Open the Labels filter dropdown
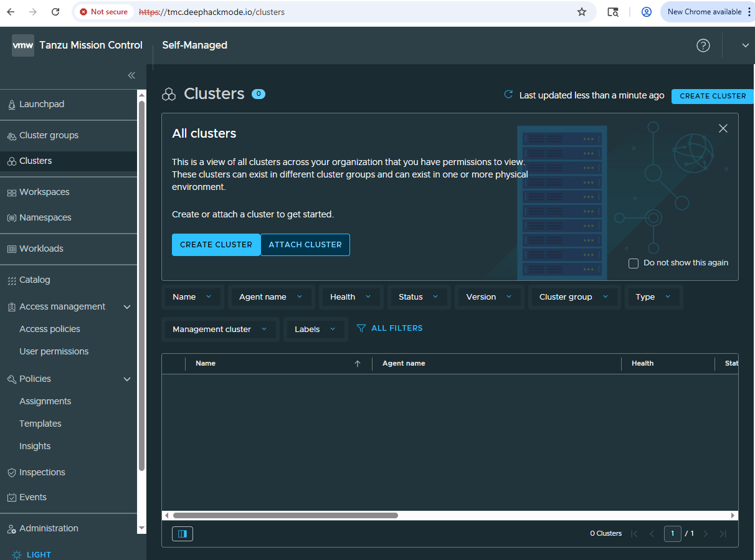The width and height of the screenshot is (755, 560). pyautogui.click(x=315, y=329)
